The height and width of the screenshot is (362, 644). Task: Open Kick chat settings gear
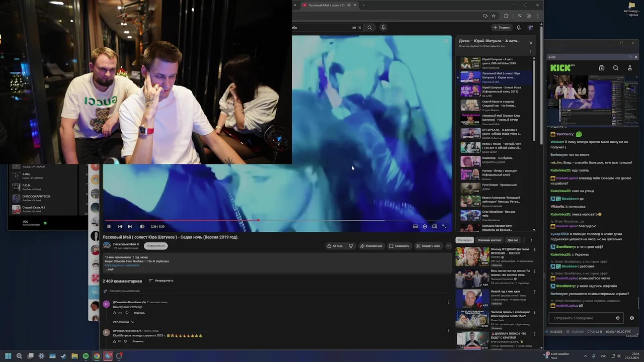632,318
